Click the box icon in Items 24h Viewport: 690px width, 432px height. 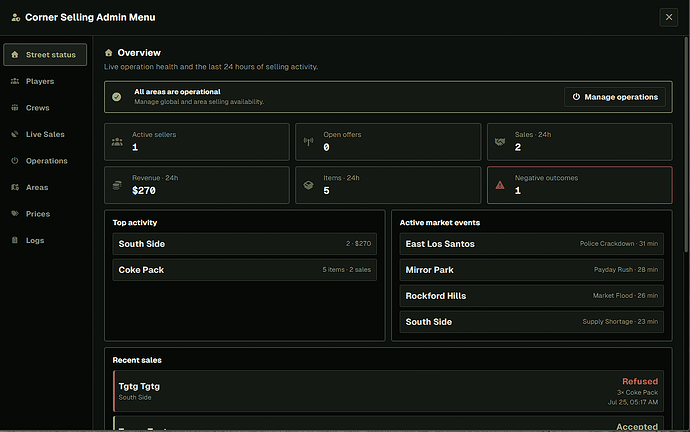click(x=308, y=185)
